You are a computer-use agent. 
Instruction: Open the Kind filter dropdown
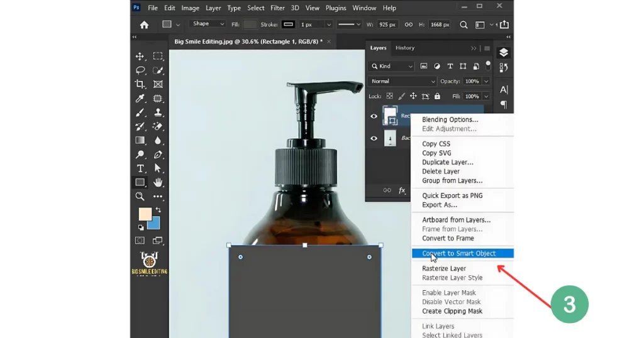(x=392, y=66)
